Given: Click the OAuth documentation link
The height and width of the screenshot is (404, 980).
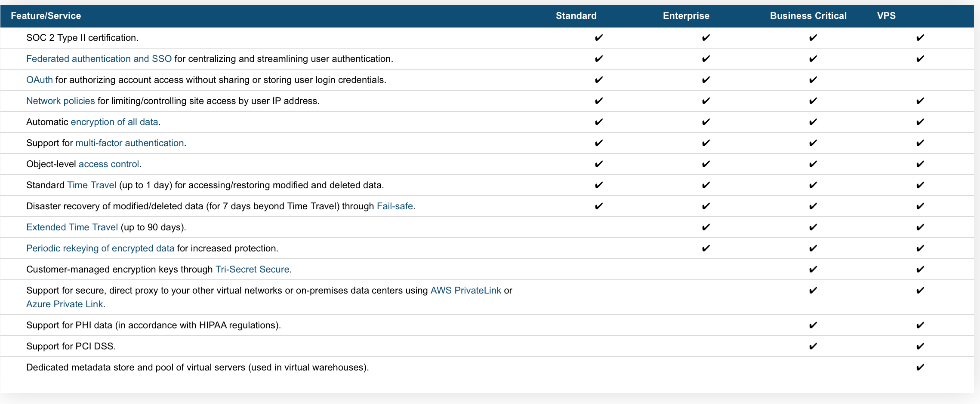Looking at the screenshot, I should coord(39,80).
